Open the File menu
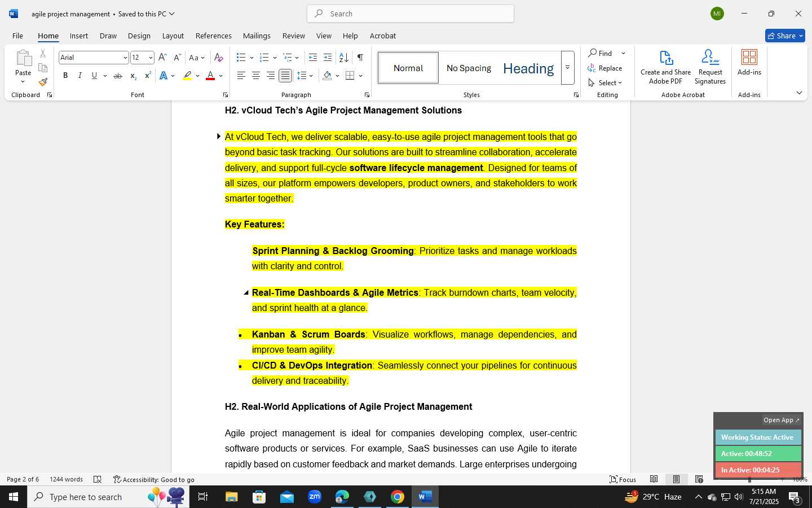Screen dimensions: 812x508 click(17, 36)
